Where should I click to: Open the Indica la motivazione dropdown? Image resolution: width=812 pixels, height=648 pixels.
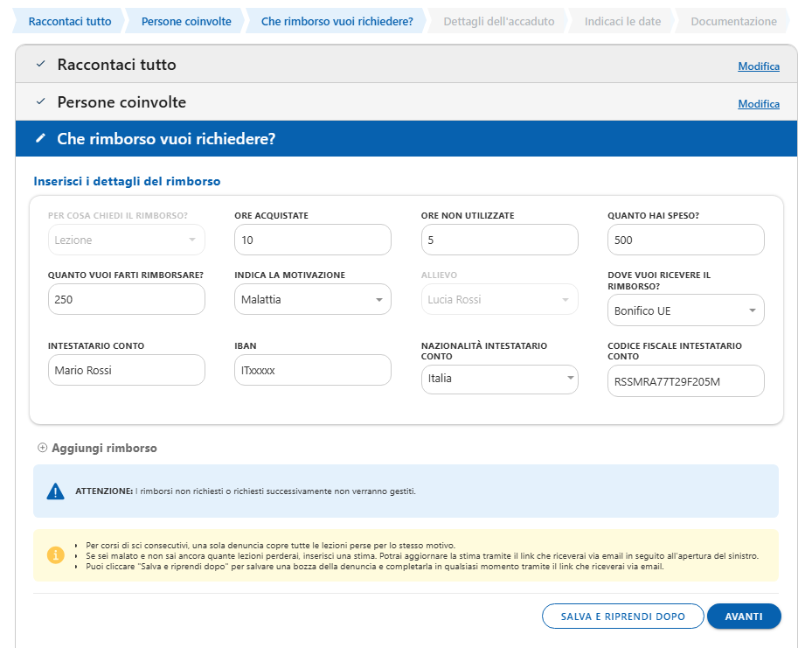(x=312, y=300)
